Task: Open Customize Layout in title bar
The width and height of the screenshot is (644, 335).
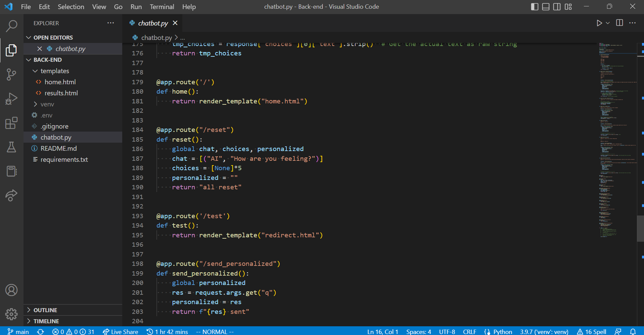Action: click(x=568, y=7)
